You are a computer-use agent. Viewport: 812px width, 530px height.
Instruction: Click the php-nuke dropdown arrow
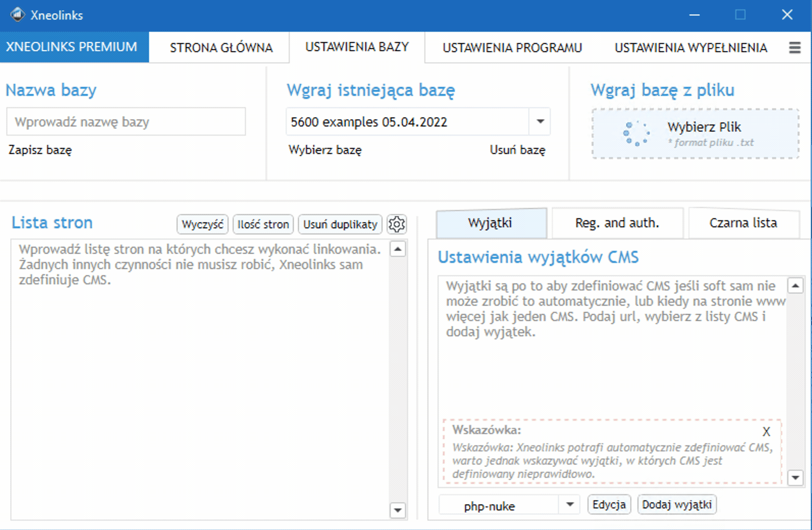tap(570, 505)
